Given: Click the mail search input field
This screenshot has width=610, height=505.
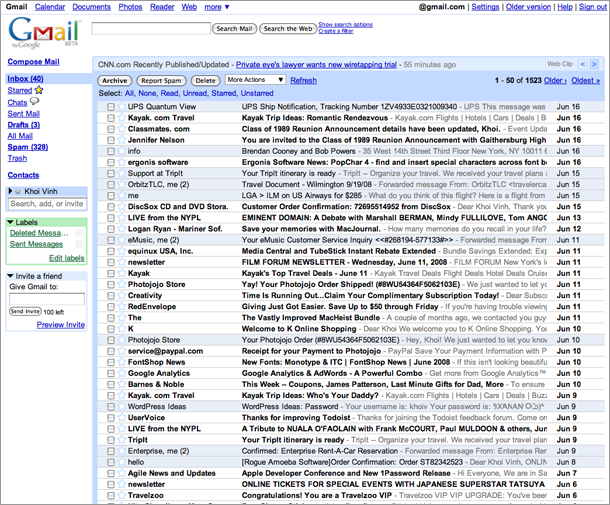Looking at the screenshot, I should tap(151, 28).
